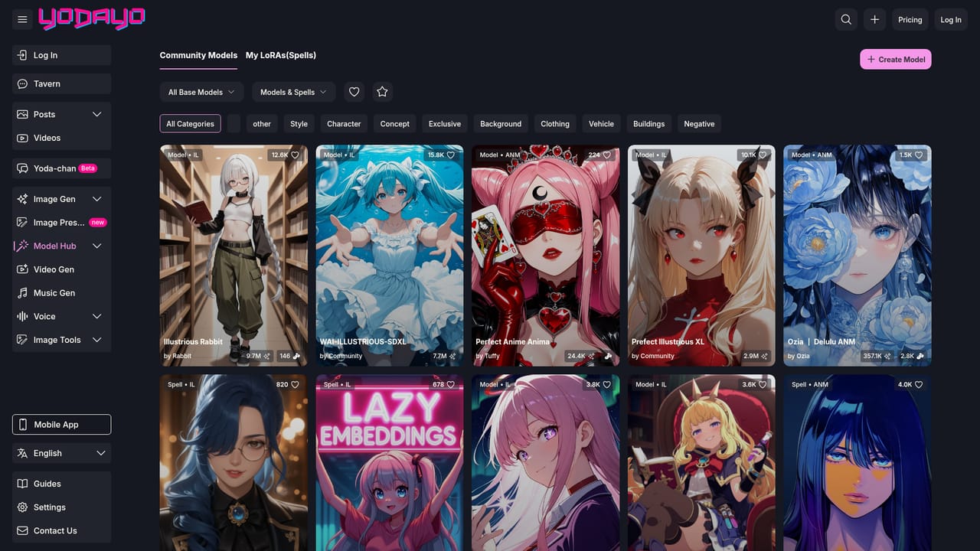
Task: Open Yoda-chan Beta chat
Action: tap(61, 168)
